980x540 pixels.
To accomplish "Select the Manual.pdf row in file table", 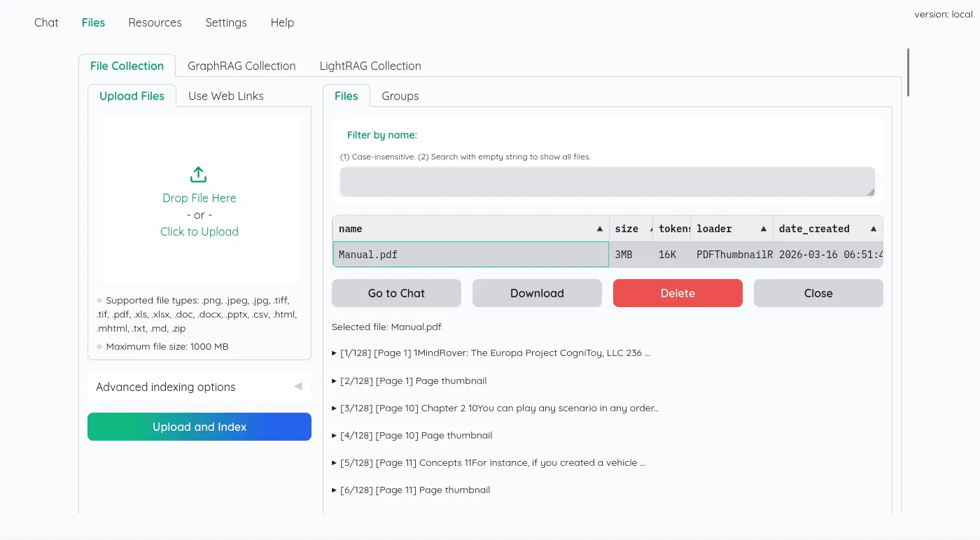I will [470, 255].
